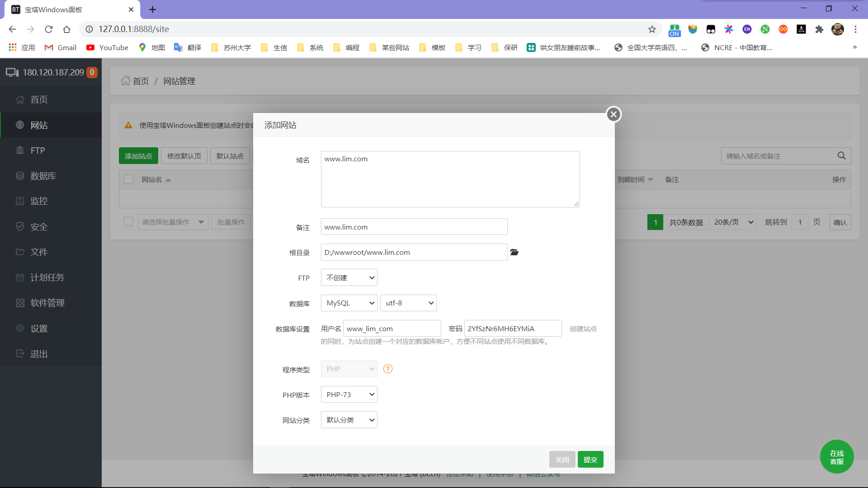Screen dimensions: 868x488
Task: Open the folder browser next to 根目录
Action: pyautogui.click(x=514, y=252)
